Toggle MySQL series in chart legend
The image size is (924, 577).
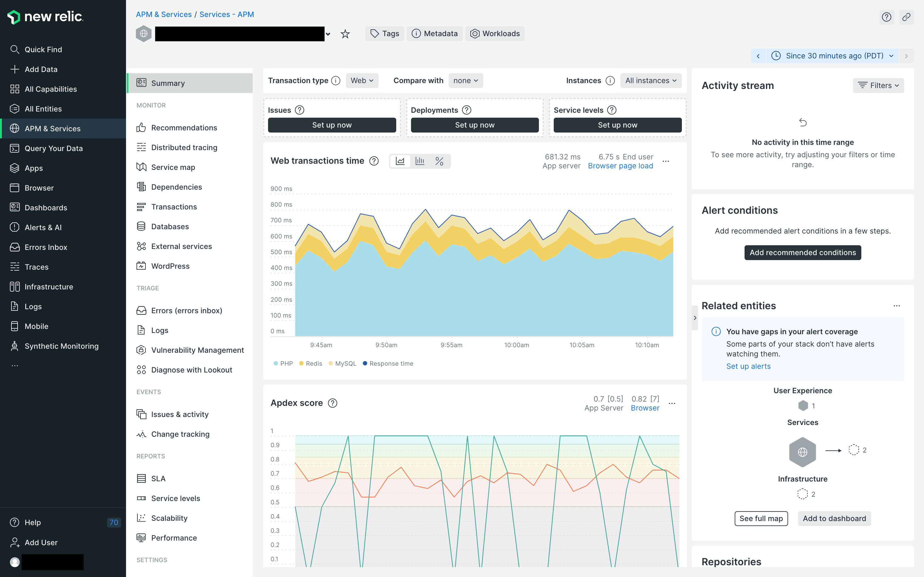[342, 364]
